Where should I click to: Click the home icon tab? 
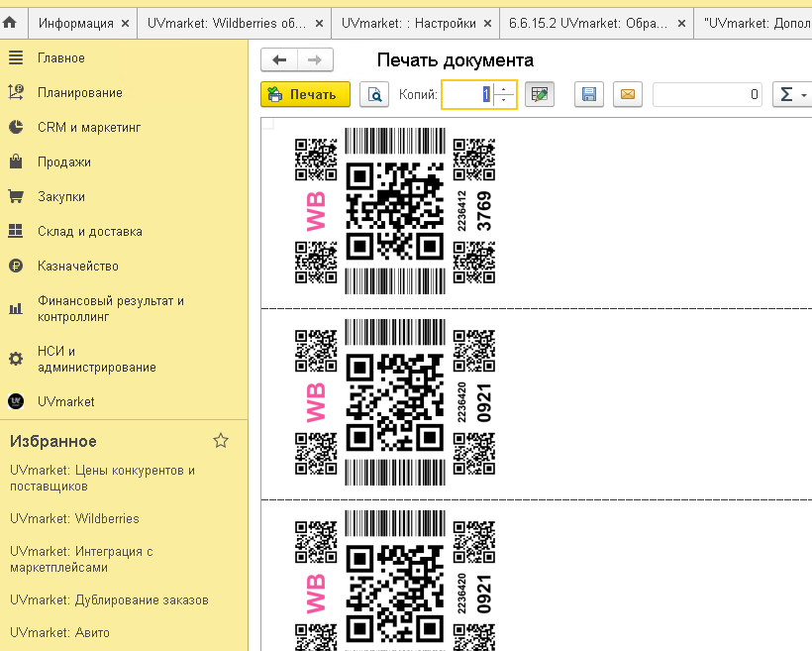[10, 24]
